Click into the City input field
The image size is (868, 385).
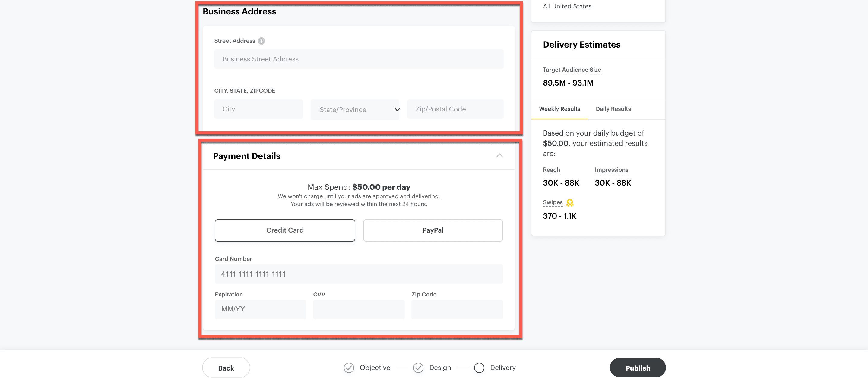pyautogui.click(x=258, y=109)
